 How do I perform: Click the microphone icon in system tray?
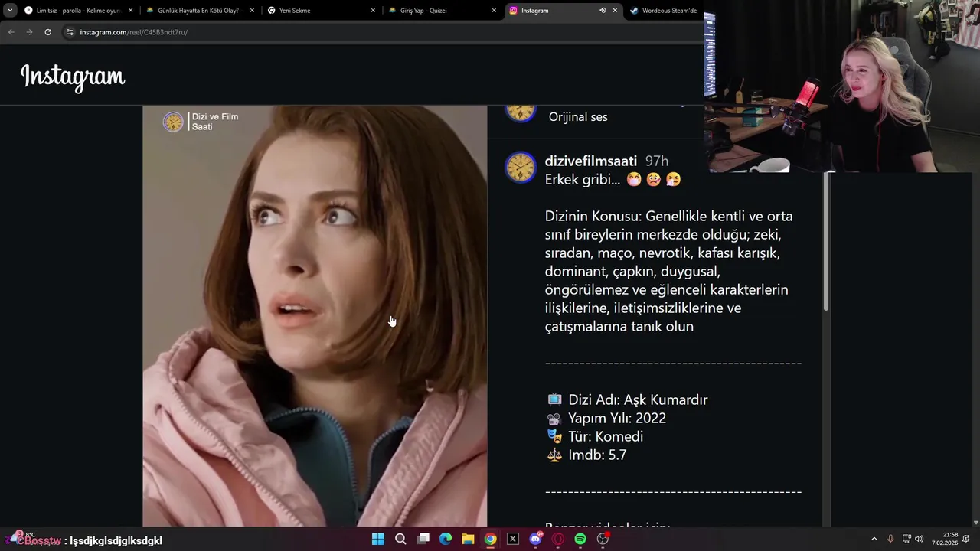(x=890, y=539)
